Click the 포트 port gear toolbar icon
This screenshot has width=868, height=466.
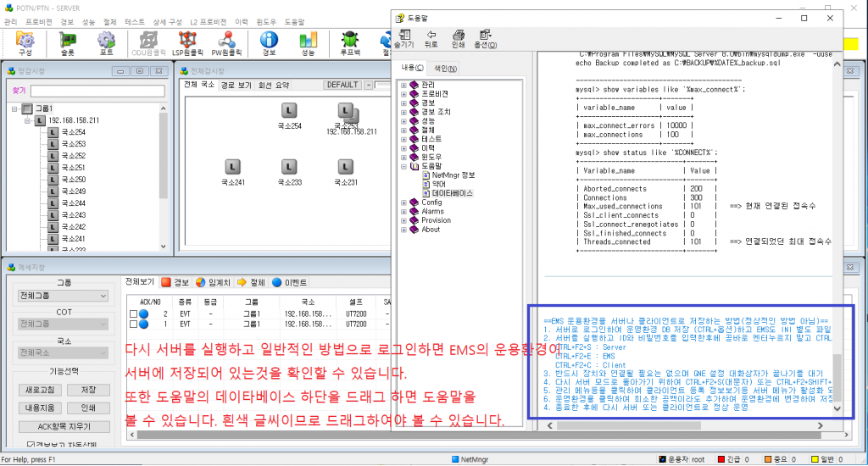106,43
